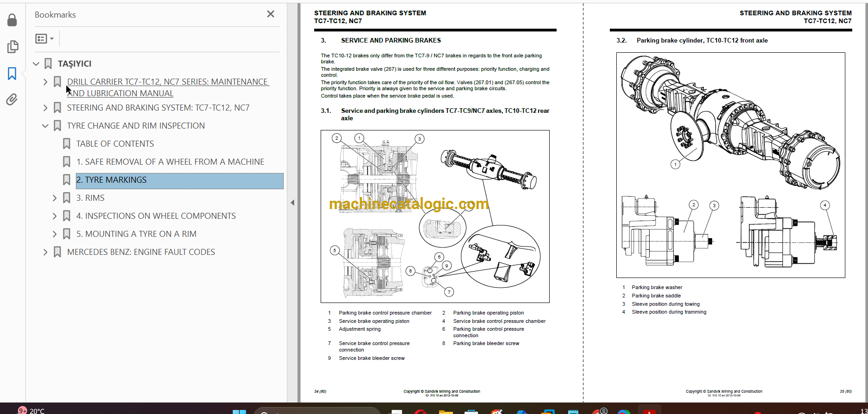Image resolution: width=868 pixels, height=414 pixels.
Task: Click legend text 'Parking brake washer'
Action: (657, 287)
